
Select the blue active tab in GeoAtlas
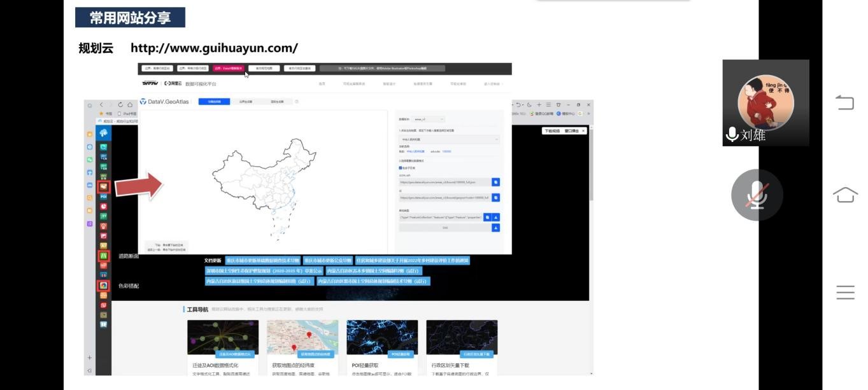pyautogui.click(x=214, y=102)
